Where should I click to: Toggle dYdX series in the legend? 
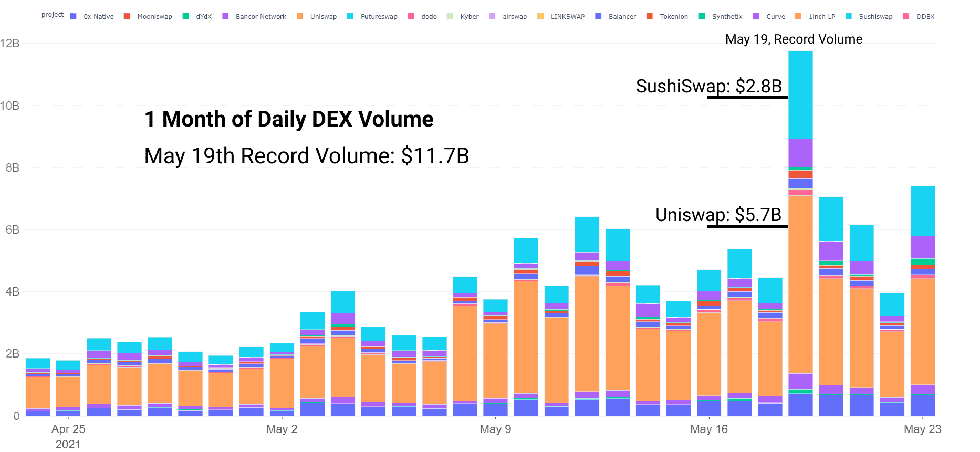(197, 16)
